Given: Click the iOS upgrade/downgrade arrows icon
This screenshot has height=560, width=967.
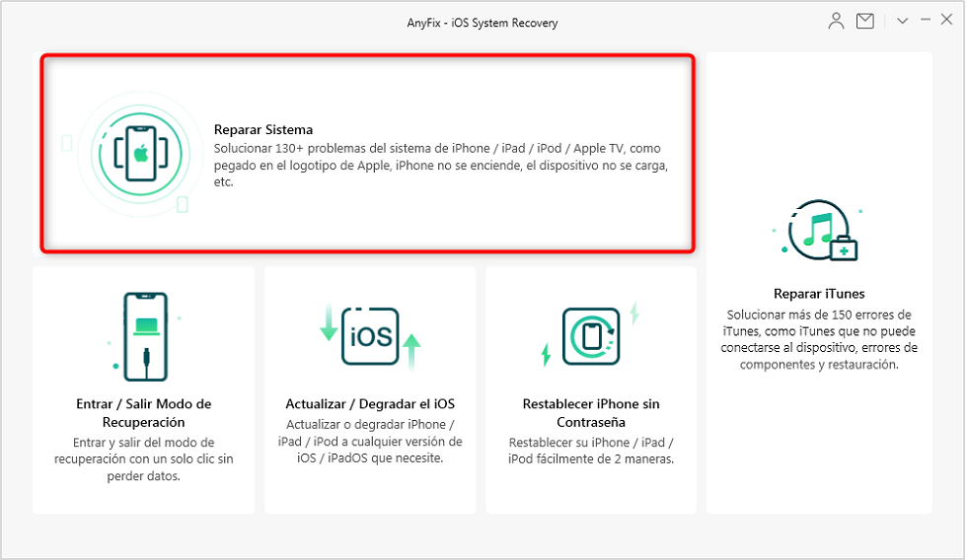Looking at the screenshot, I should (370, 336).
